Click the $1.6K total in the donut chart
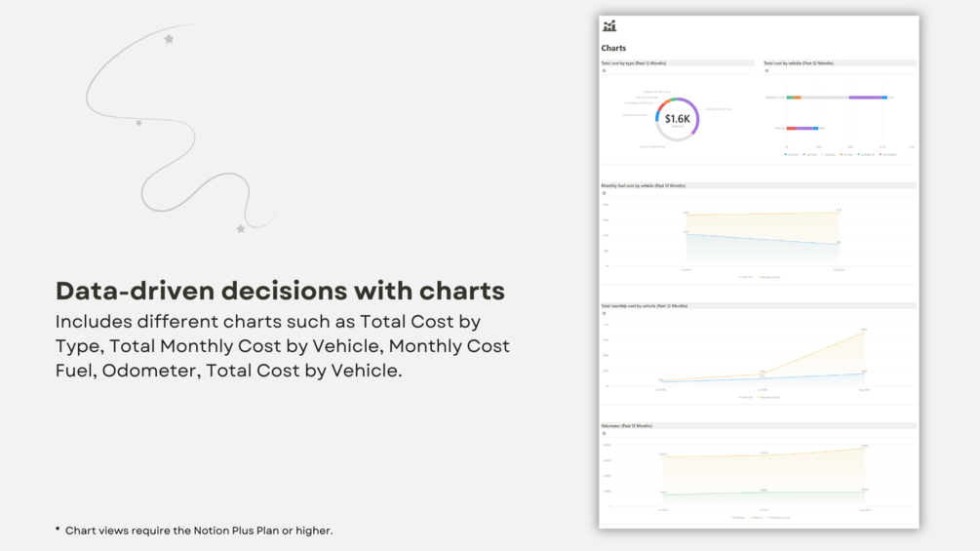The height and width of the screenshot is (551, 980). [x=677, y=119]
